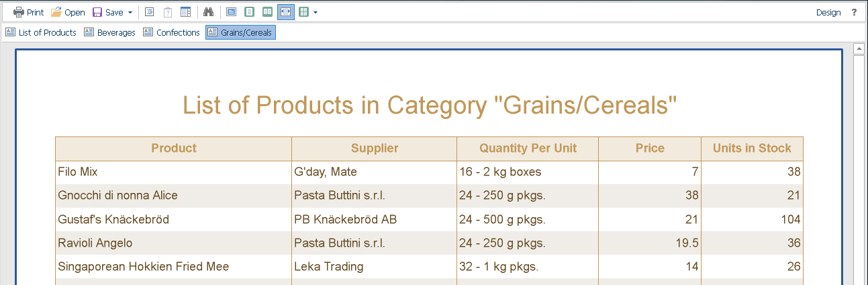868x285 pixels.
Task: Switch to full screen view icon
Action: (232, 12)
